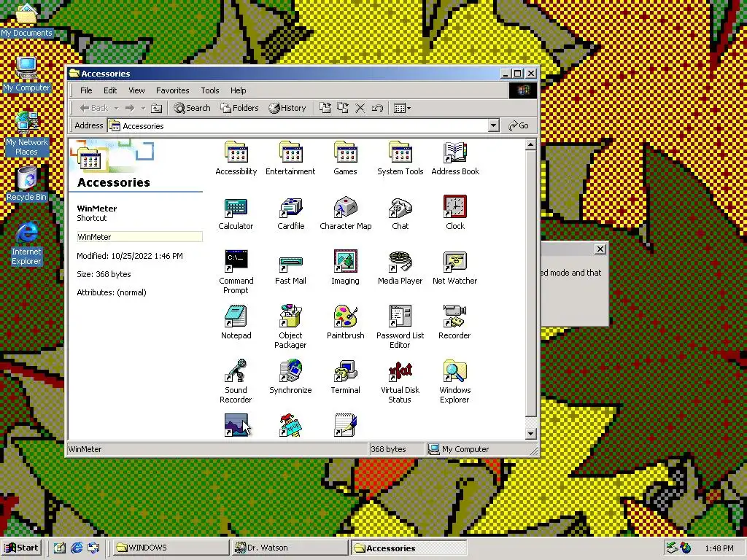Select the jester WinPopup icon
This screenshot has height=560, width=747.
(x=290, y=425)
